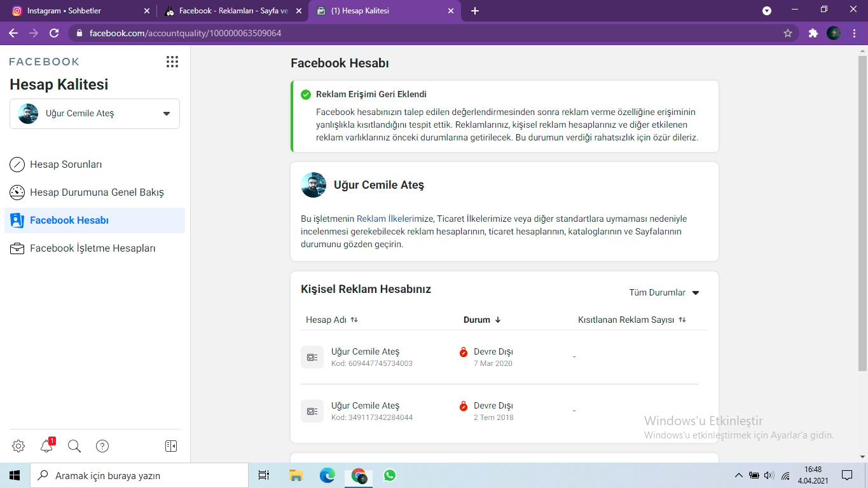Click the Hesap Sorunları icon
This screenshot has height=488, width=868.
[17, 165]
